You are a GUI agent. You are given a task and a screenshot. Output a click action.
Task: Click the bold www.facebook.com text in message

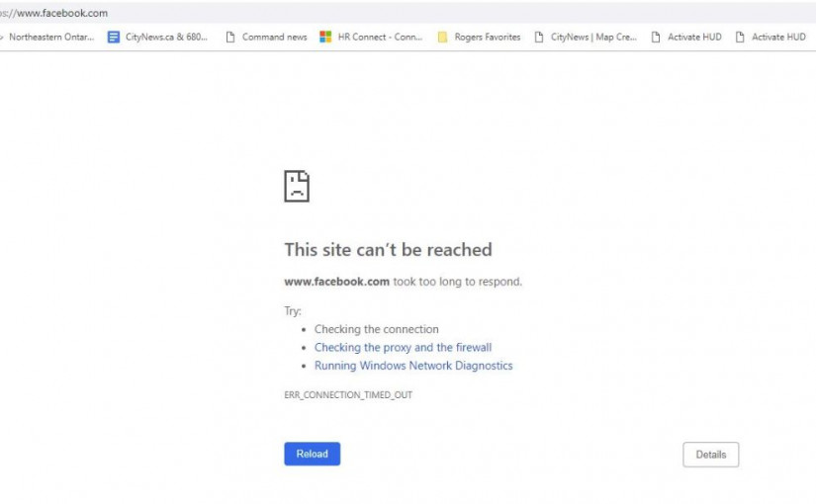(x=336, y=282)
